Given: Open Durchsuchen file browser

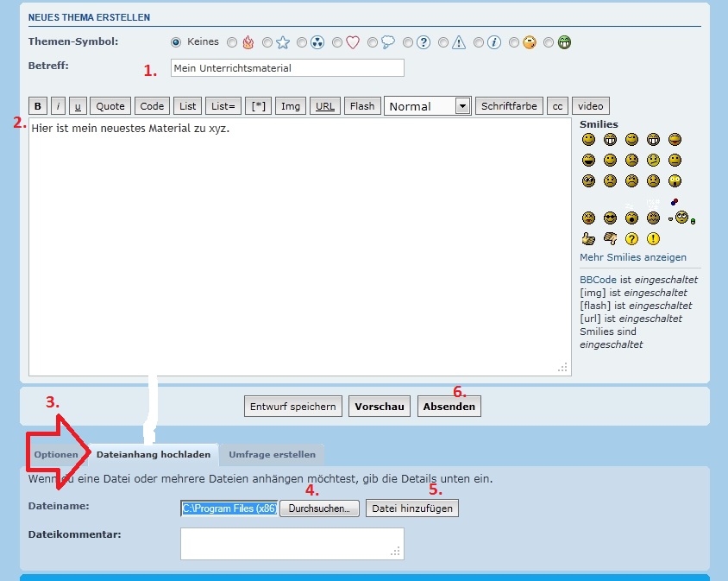Looking at the screenshot, I should (319, 508).
